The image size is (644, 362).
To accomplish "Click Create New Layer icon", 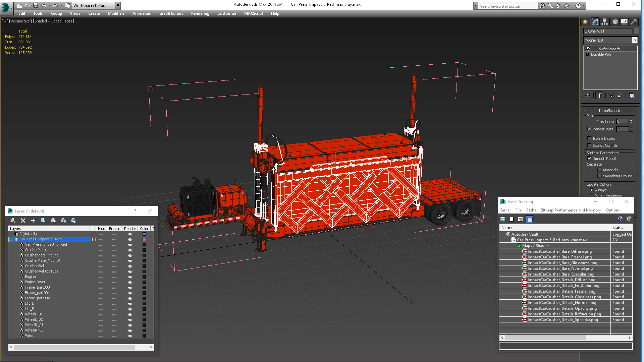I will click(x=13, y=221).
